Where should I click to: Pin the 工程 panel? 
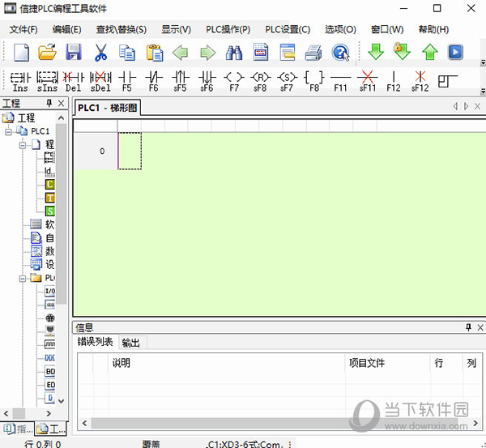click(x=49, y=103)
